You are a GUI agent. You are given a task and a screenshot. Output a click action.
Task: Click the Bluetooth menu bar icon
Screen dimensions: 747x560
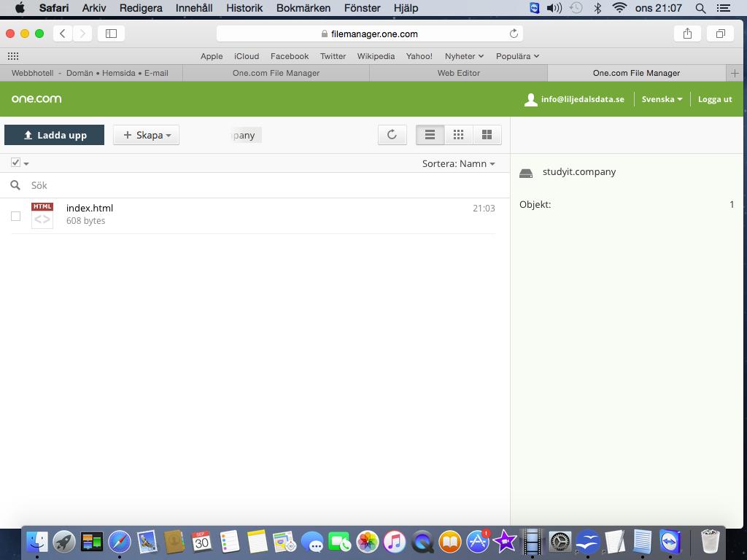tap(597, 8)
